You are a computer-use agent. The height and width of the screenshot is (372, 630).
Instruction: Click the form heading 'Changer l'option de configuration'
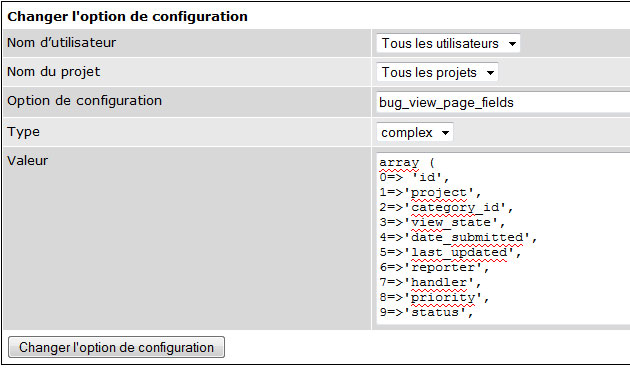point(127,16)
